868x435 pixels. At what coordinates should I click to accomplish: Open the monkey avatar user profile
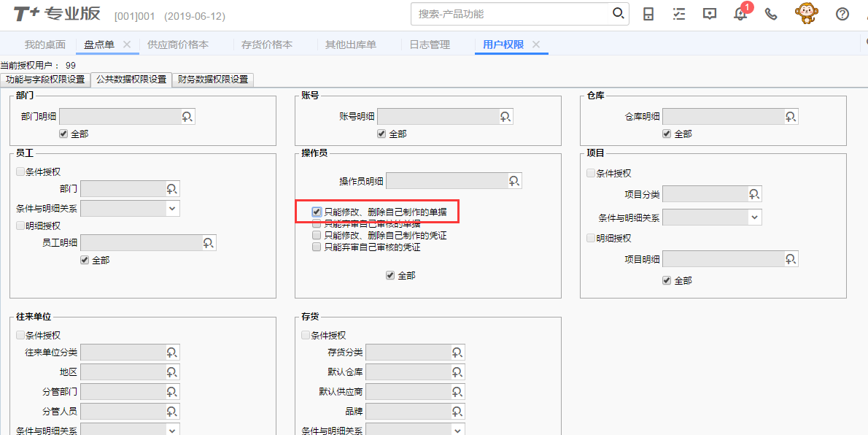[805, 14]
